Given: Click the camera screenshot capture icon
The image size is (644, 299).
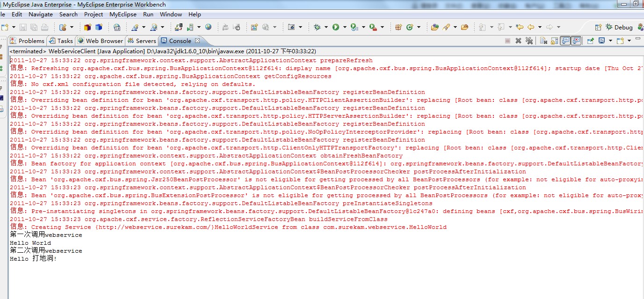Looking at the screenshot, I should (291, 27).
